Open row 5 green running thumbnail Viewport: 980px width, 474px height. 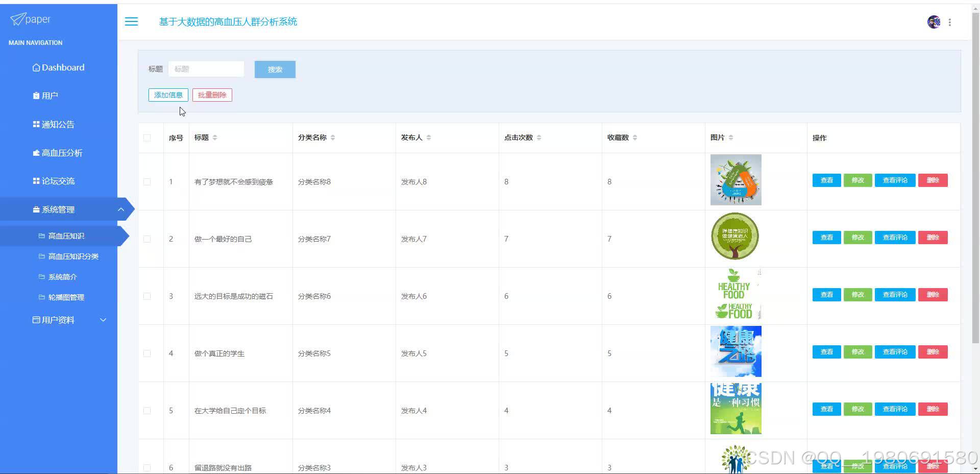(736, 409)
